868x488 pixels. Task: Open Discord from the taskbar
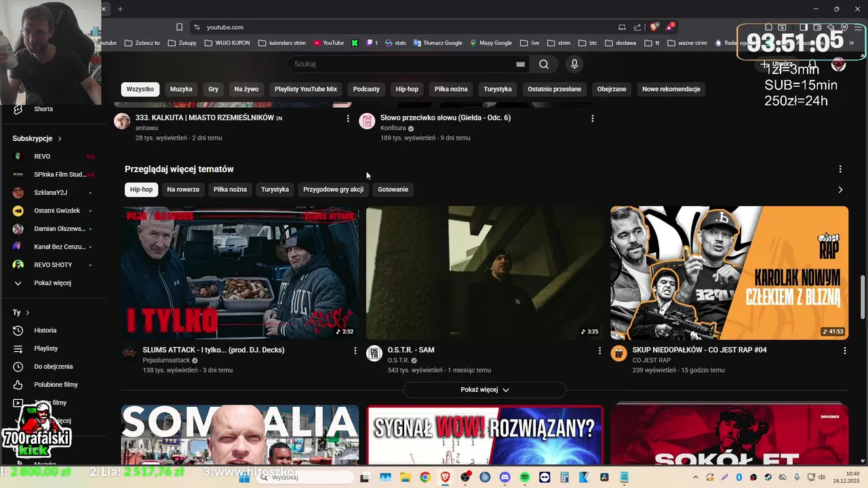tap(505, 477)
